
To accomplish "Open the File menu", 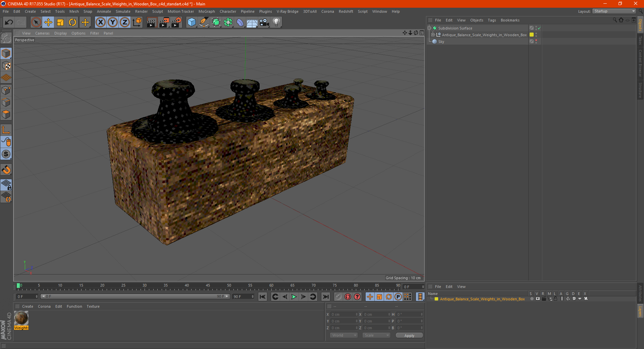I will (x=6, y=11).
